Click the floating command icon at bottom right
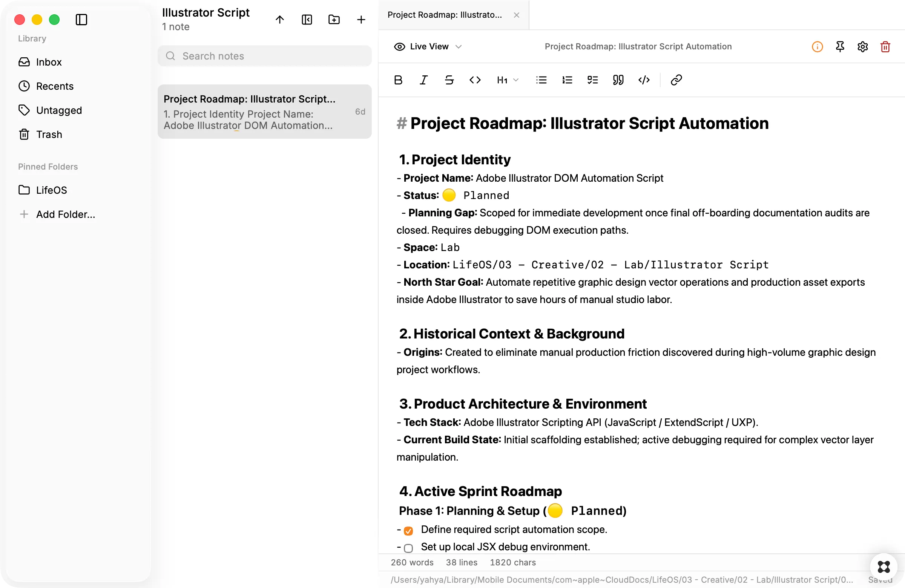Image resolution: width=905 pixels, height=588 pixels. (884, 567)
